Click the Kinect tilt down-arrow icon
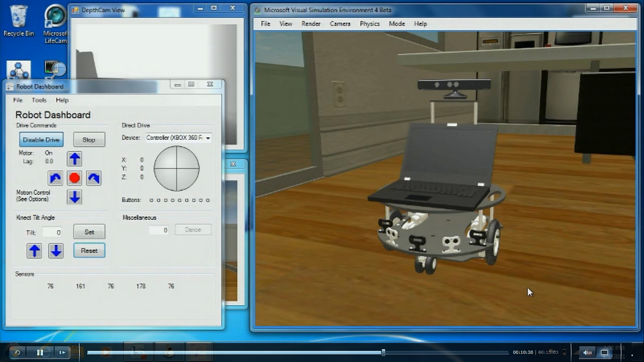This screenshot has height=362, width=644. click(x=56, y=250)
